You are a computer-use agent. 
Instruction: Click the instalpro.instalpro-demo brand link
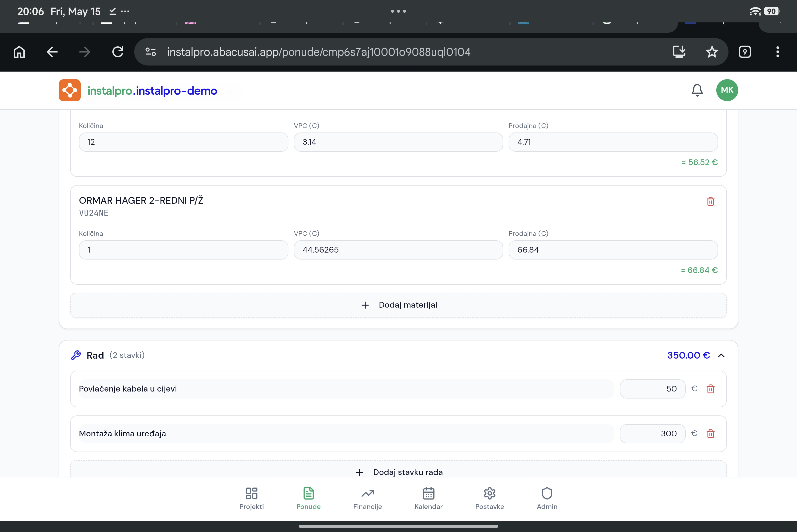point(152,91)
